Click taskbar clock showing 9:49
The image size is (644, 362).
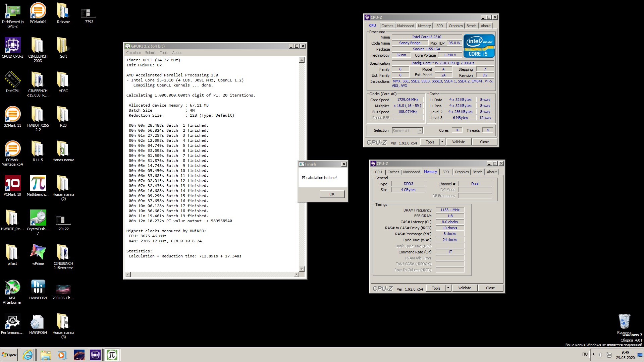625,355
